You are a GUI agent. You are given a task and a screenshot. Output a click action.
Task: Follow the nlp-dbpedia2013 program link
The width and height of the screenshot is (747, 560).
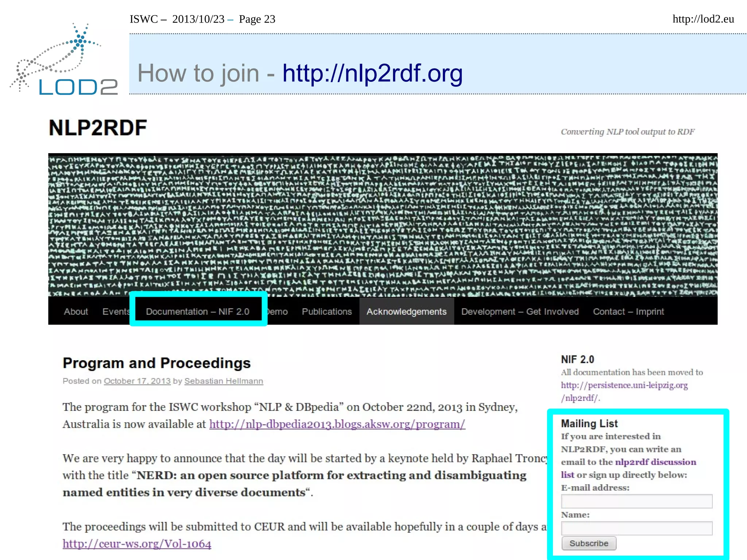(x=337, y=424)
